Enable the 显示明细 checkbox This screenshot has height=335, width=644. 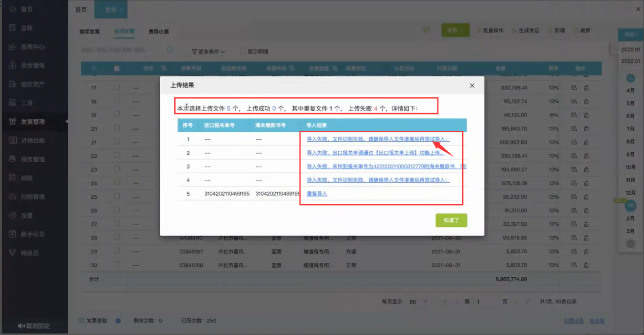click(x=243, y=52)
